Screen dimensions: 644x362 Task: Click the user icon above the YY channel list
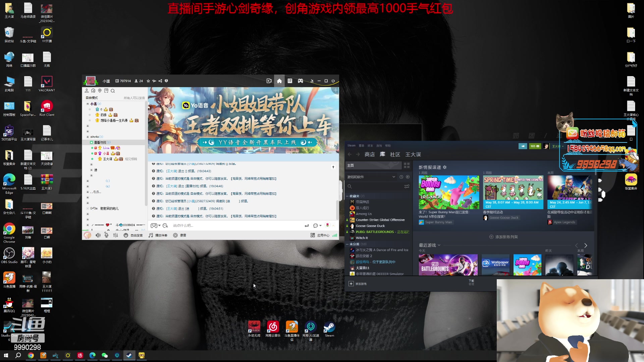(x=87, y=90)
